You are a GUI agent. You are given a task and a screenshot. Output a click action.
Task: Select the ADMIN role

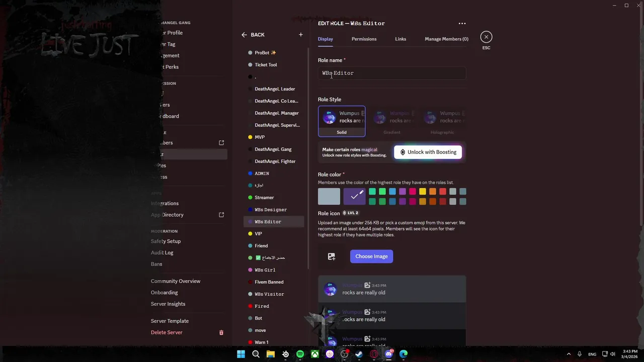[x=274, y=173]
